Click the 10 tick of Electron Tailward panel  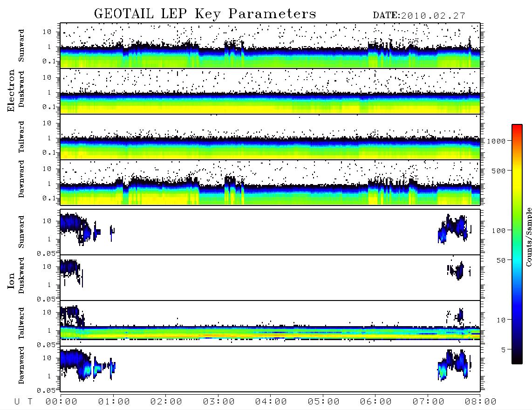tap(47, 123)
